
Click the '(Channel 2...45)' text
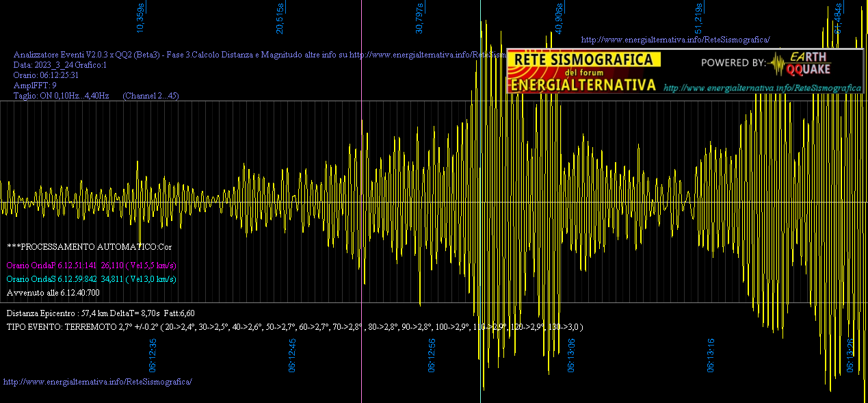150,96
